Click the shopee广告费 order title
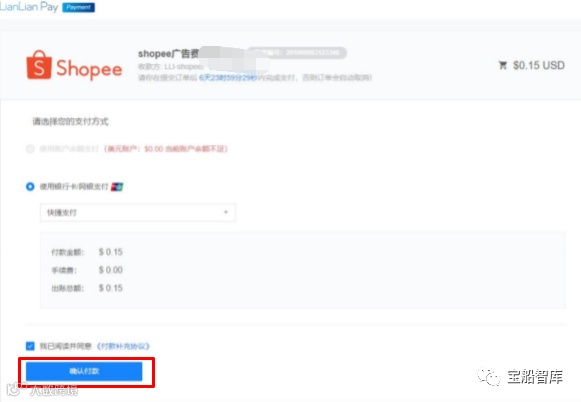 click(x=169, y=54)
